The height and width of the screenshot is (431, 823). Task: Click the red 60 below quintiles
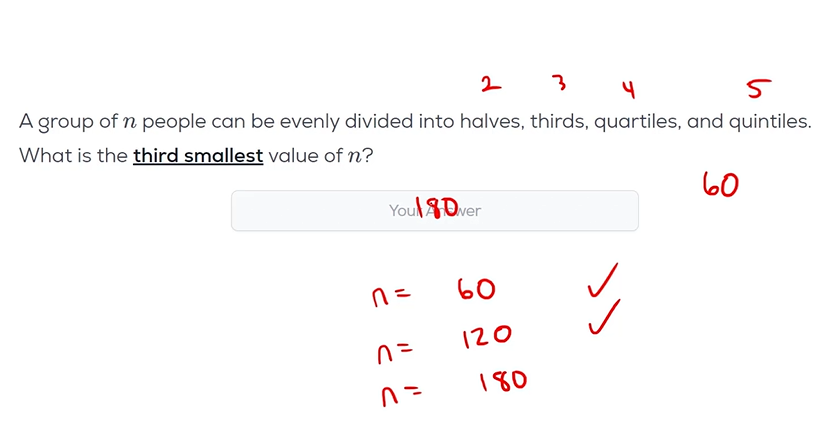coord(720,184)
